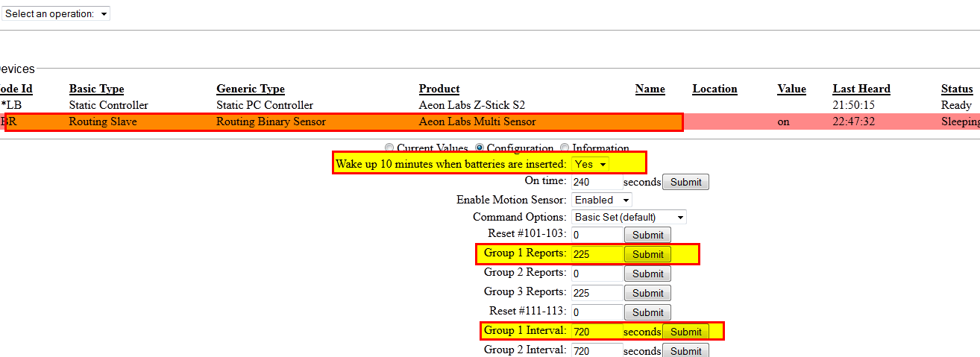
Task: Click the Location column header
Action: click(x=714, y=89)
